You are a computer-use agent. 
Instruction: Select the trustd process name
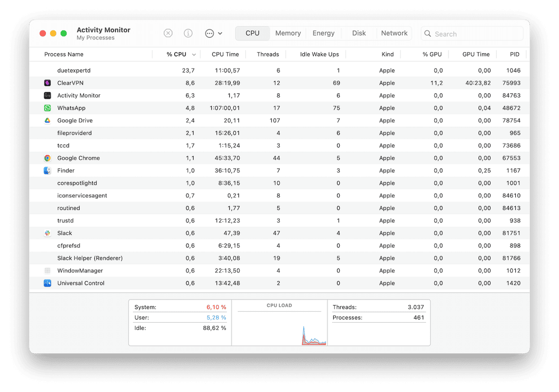pos(65,221)
